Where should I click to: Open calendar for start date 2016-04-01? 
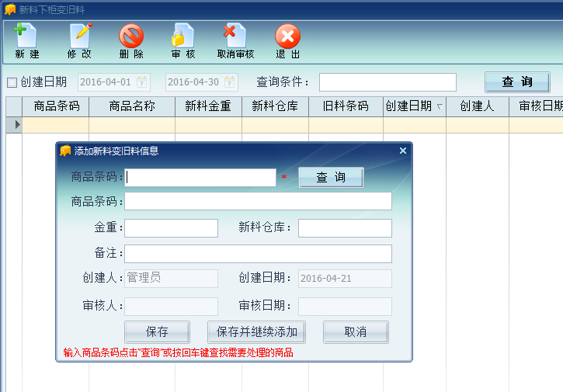[142, 82]
